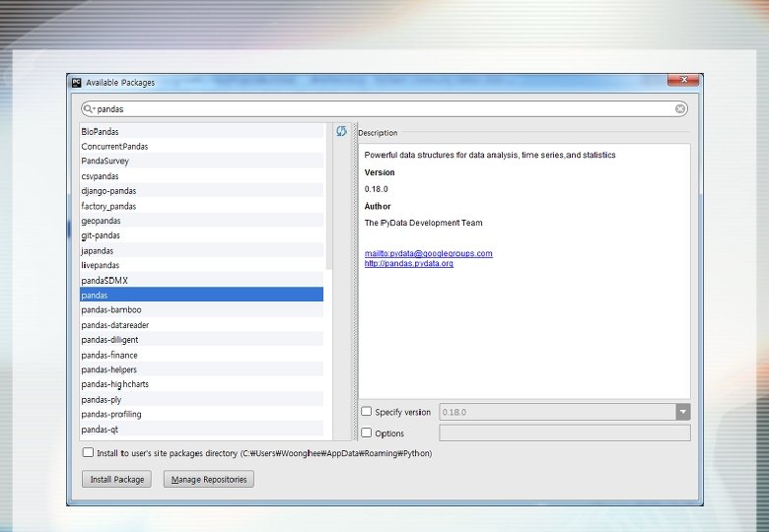Open the http://pandas.pydata.org link
769x532 pixels.
(408, 263)
